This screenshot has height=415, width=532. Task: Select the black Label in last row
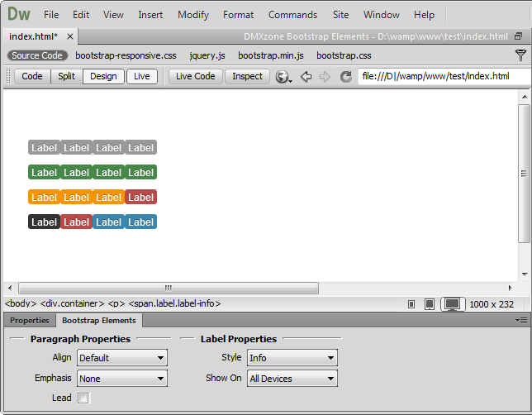44,222
